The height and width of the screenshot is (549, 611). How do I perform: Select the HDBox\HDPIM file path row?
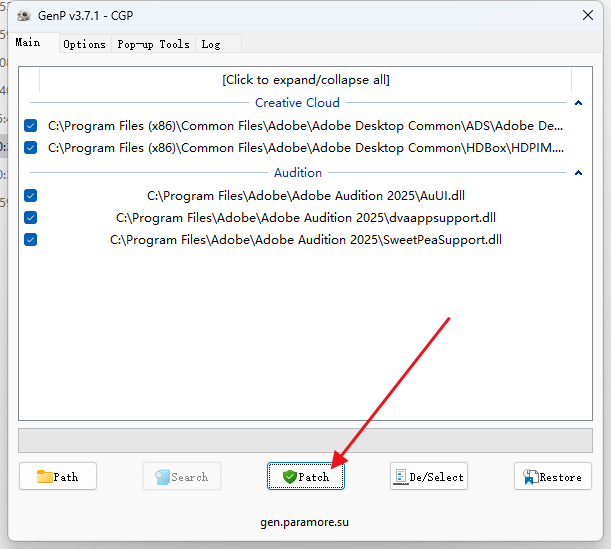[306, 148]
